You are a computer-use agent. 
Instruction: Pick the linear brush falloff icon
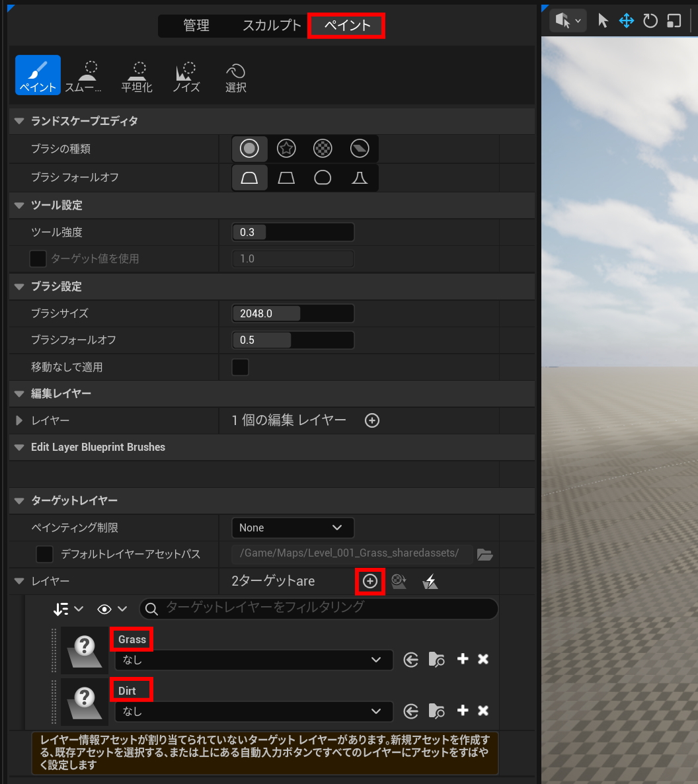point(286,178)
